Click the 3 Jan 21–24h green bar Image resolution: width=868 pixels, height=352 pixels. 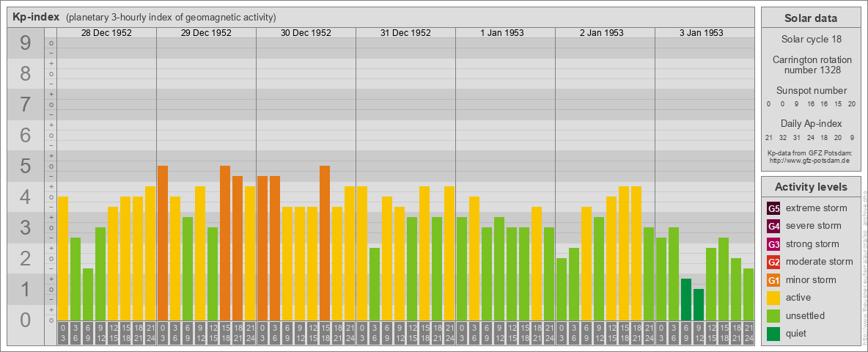(x=748, y=295)
